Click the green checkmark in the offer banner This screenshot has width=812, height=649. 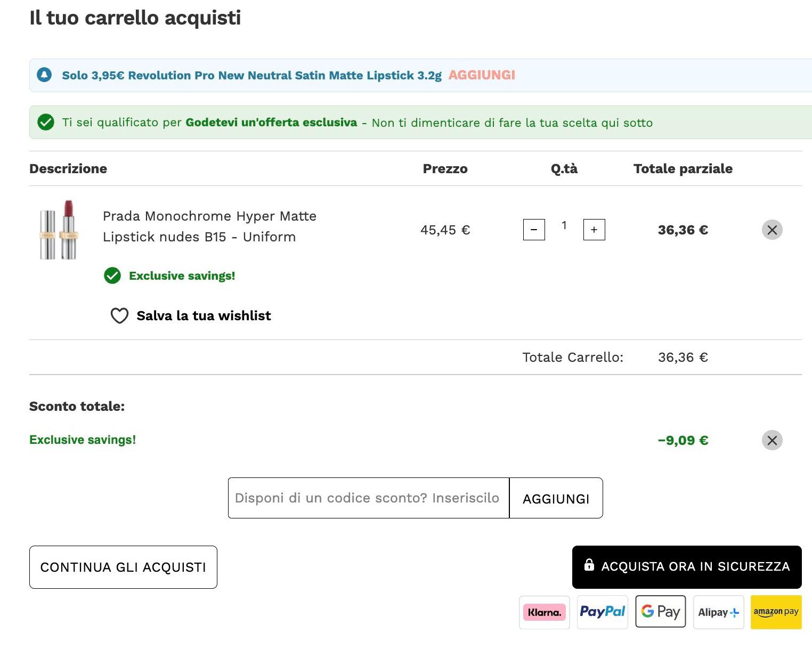46,122
